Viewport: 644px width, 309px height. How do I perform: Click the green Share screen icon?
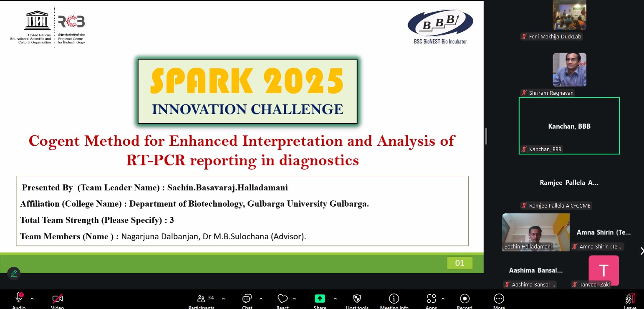[320, 299]
